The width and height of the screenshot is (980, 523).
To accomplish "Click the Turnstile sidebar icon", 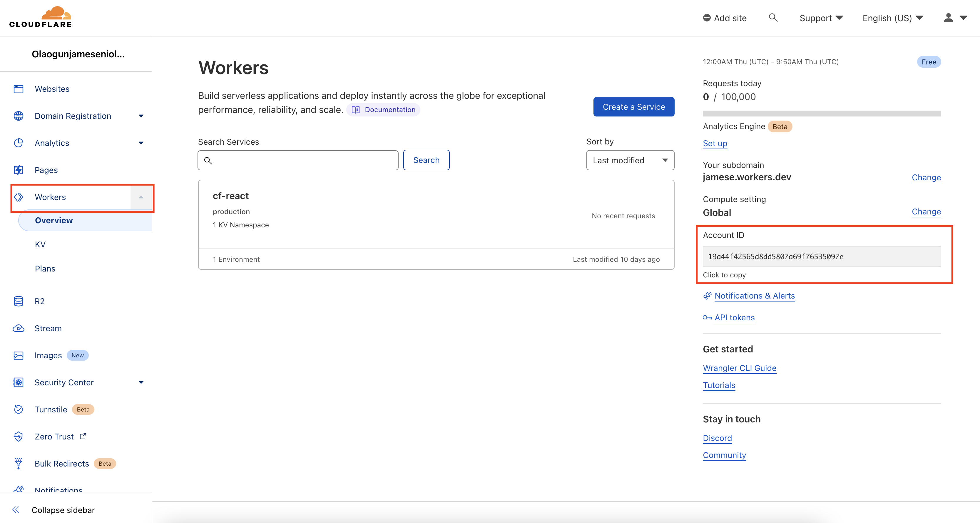I will click(18, 409).
